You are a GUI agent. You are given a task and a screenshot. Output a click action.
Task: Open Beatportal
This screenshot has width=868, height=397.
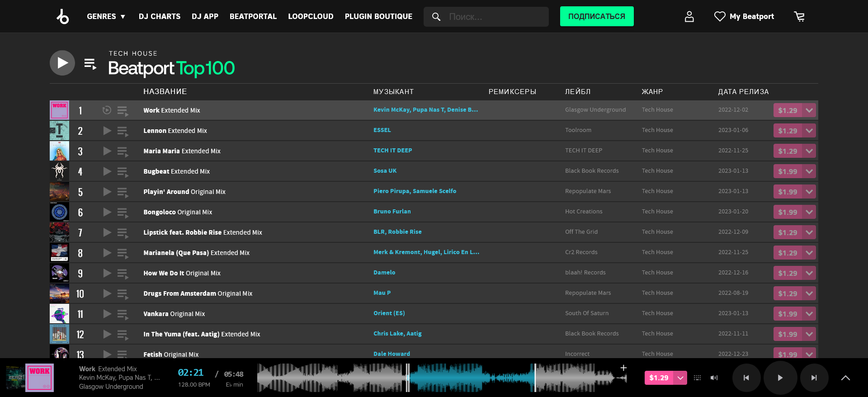253,16
